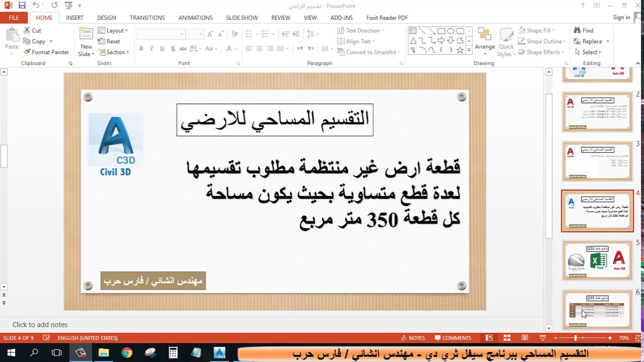The width and height of the screenshot is (644, 362).
Task: Switch to the ANIMATIONS tab
Action: [195, 18]
